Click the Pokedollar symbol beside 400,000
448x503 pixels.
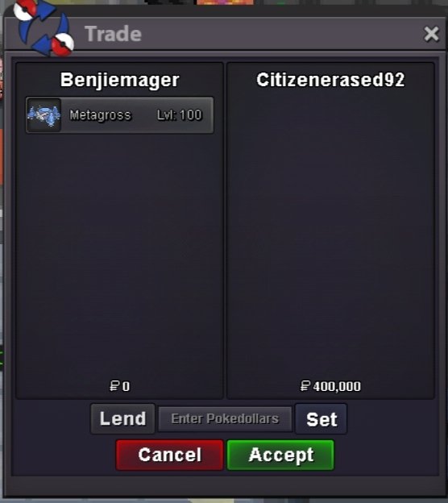pyautogui.click(x=305, y=386)
